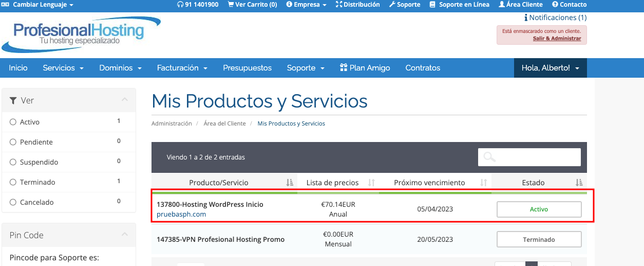Open the Facturación menu
The width and height of the screenshot is (644, 266).
coord(182,68)
